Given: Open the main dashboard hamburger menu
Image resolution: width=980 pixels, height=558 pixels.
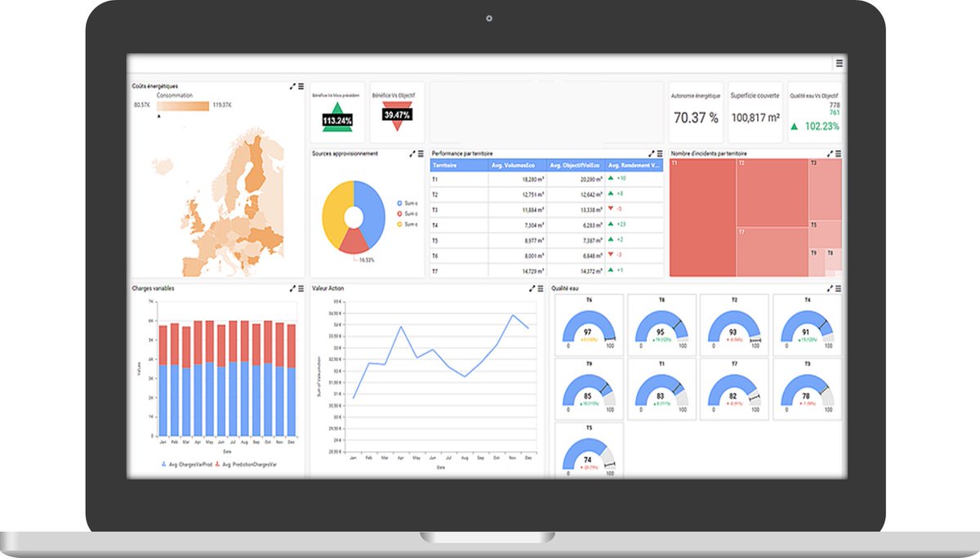Looking at the screenshot, I should [x=839, y=63].
